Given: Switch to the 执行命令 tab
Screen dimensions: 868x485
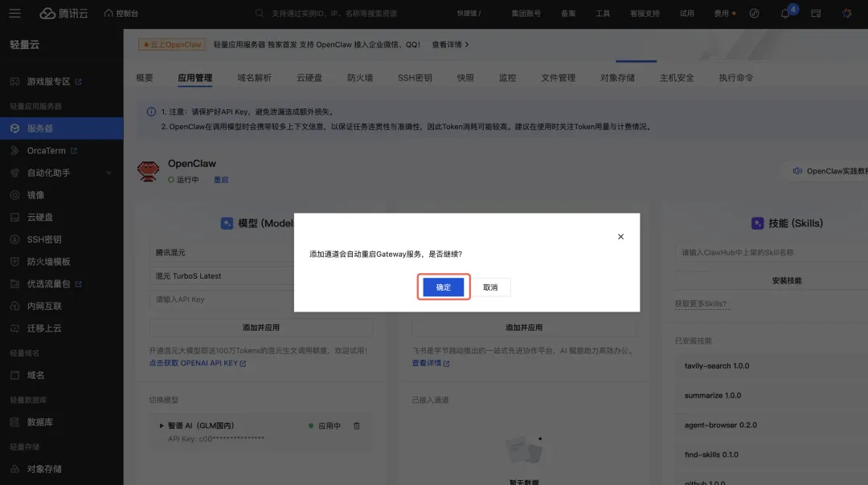Looking at the screenshot, I should pos(735,78).
